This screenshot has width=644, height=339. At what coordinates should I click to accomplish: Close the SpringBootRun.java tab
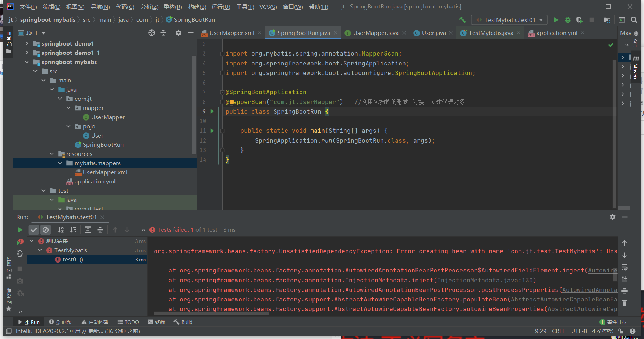point(336,33)
